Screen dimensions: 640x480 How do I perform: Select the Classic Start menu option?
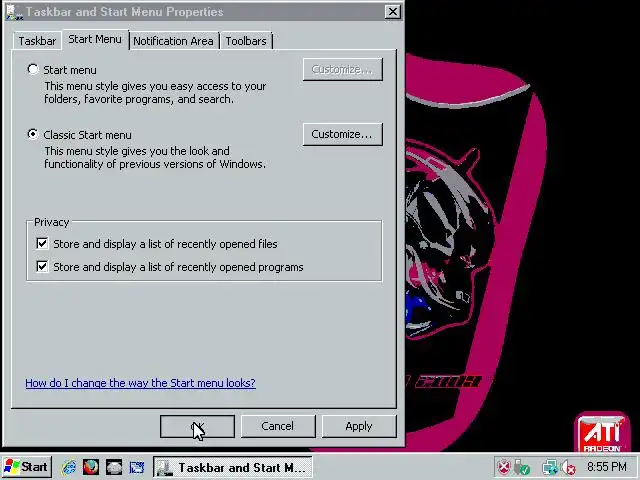point(33,134)
